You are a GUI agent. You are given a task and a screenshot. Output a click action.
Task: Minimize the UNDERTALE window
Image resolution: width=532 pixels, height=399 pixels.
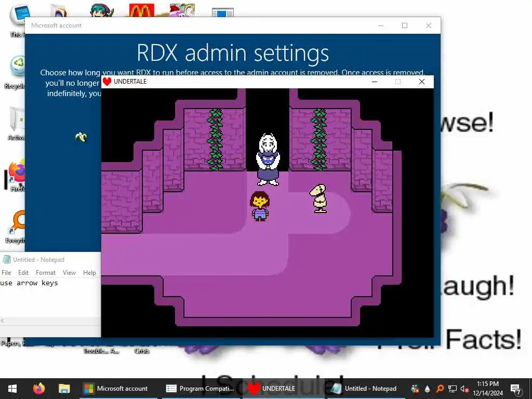[x=375, y=82]
